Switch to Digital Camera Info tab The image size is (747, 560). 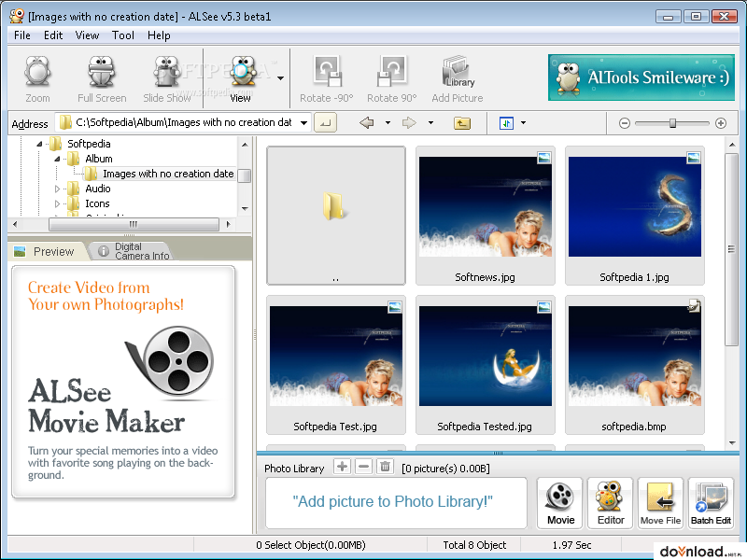134,251
